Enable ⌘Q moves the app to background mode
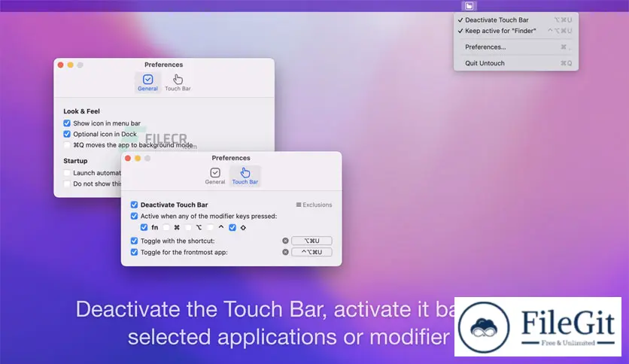The width and height of the screenshot is (629, 364). click(x=67, y=144)
